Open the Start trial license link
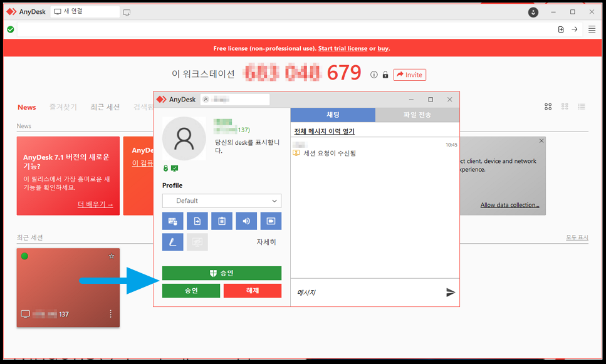Viewport: 606px width, 364px height. point(343,48)
